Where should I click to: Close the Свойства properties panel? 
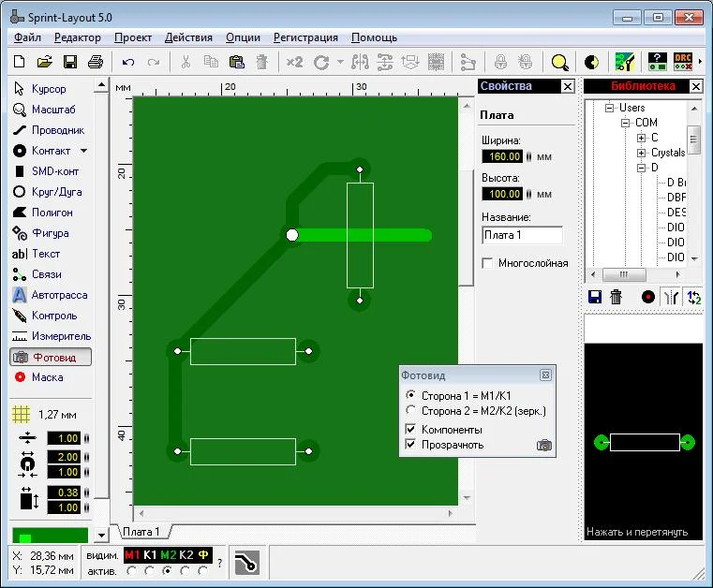point(568,86)
